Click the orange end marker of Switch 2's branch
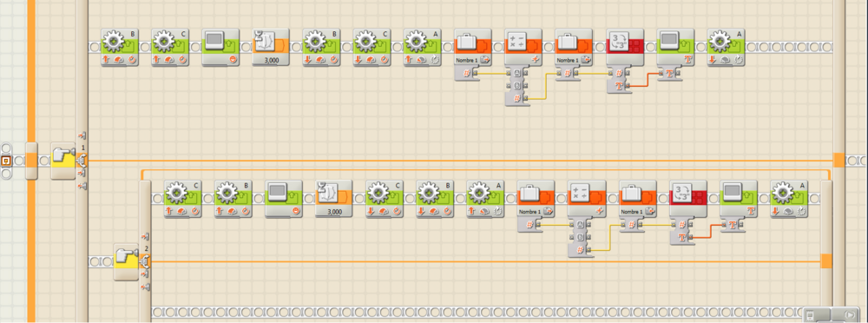The height and width of the screenshot is (323, 868). click(x=826, y=261)
